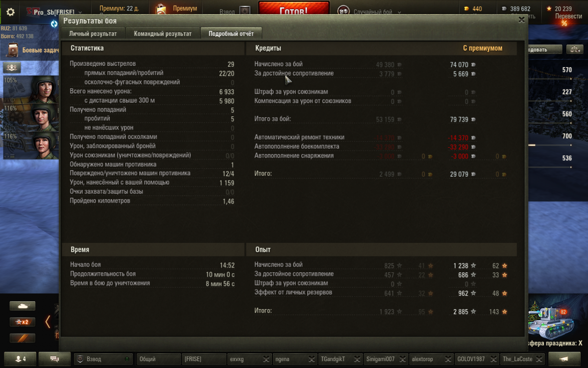Open the chat channels icon
The width and height of the screenshot is (588, 368).
pos(54,359)
